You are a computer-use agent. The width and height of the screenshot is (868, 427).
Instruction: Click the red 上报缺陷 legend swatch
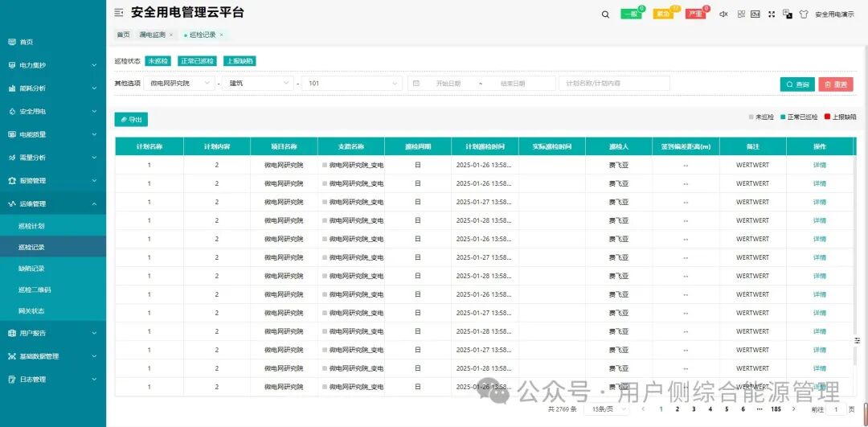click(828, 117)
